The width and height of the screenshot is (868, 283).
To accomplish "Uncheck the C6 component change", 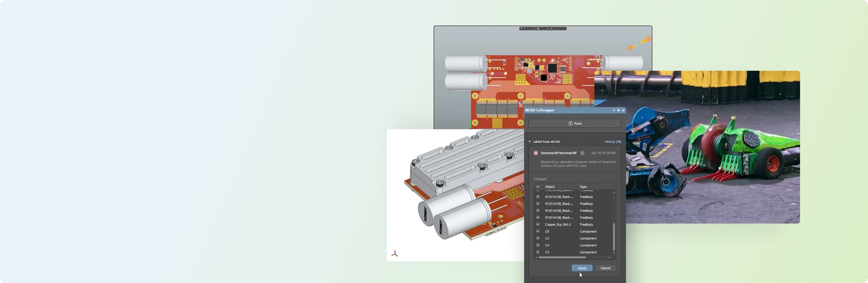I will click(538, 231).
